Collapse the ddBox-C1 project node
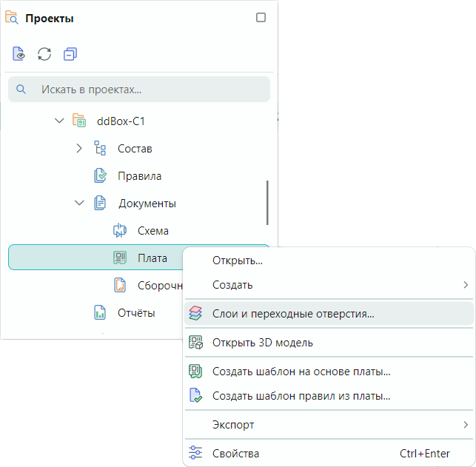 pyautogui.click(x=60, y=120)
